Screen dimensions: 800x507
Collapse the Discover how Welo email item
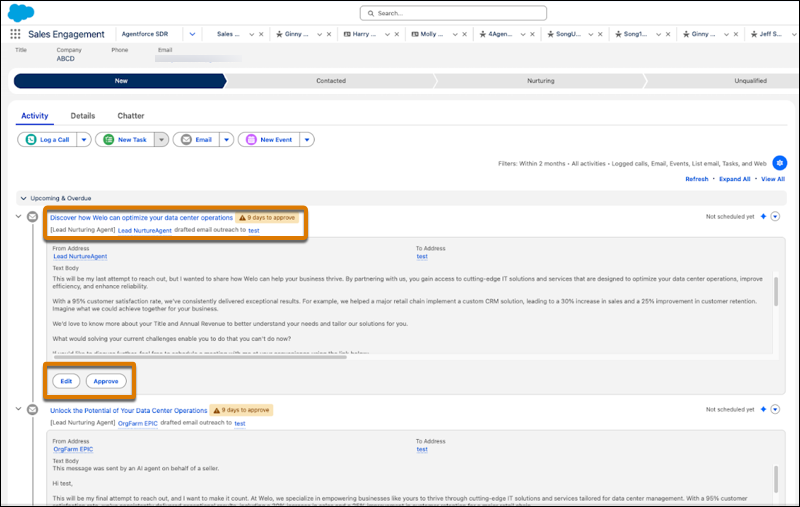pos(18,216)
